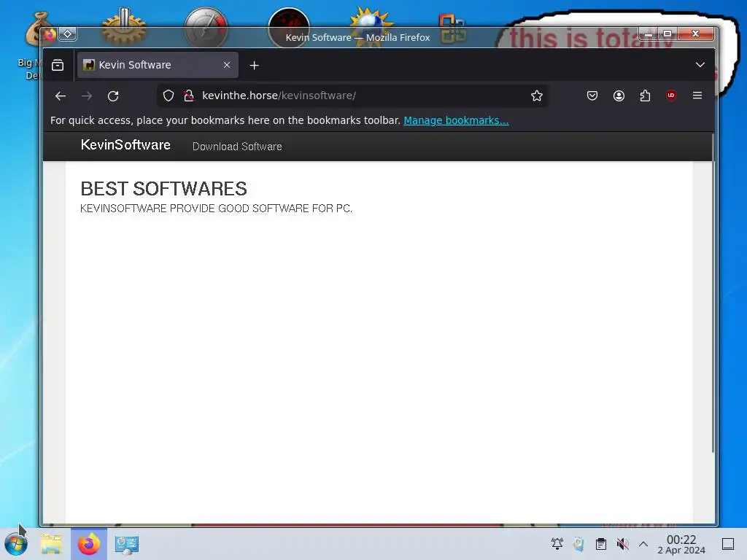
Task: Open Firefox View button
Action: coord(58,65)
